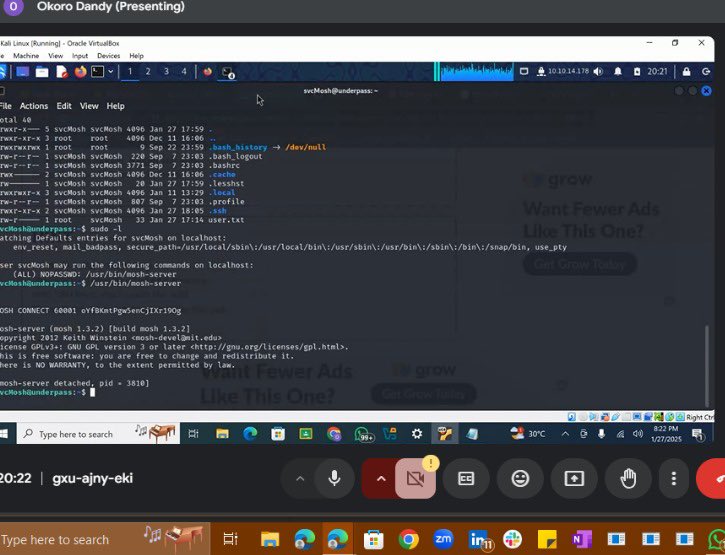
Task: Close the svcMosh terminal with blue X
Action: click(706, 91)
